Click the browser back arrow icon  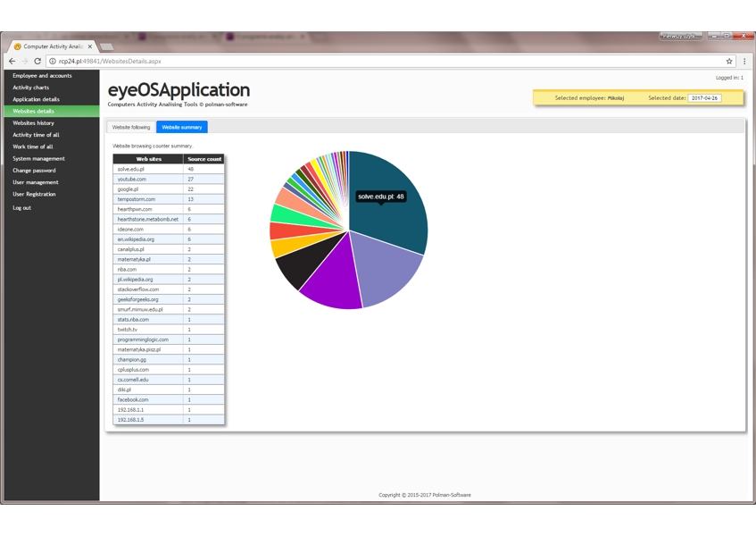coord(12,62)
